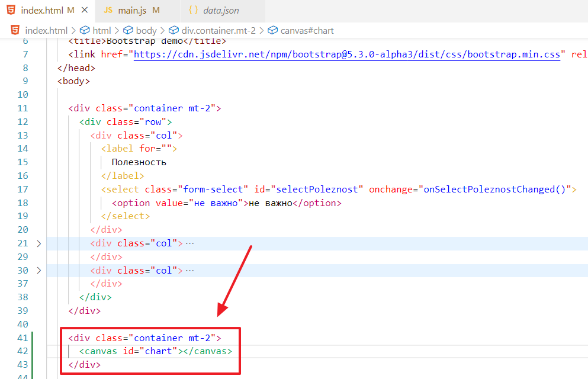Switch to the main.js tab
Screen dimensions: 588x379
[x=132, y=11]
